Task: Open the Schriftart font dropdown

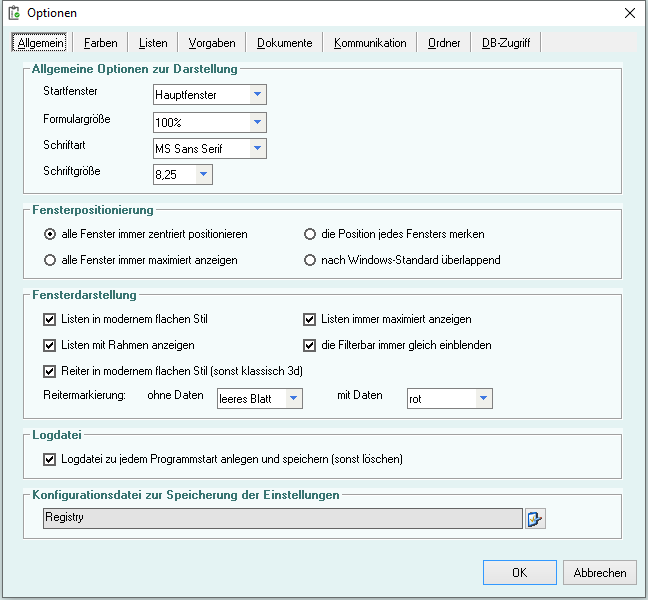Action: coord(257,149)
